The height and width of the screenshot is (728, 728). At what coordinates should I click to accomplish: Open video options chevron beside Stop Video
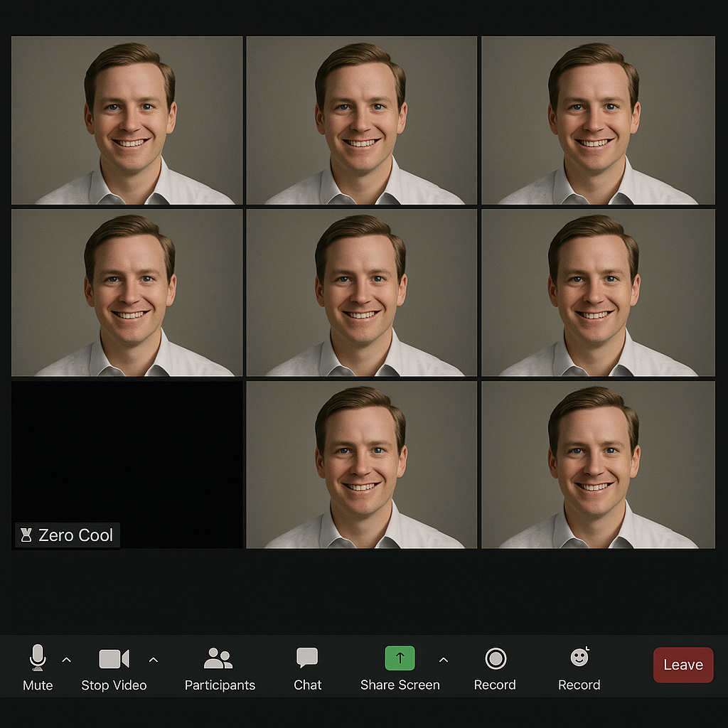coord(154,659)
